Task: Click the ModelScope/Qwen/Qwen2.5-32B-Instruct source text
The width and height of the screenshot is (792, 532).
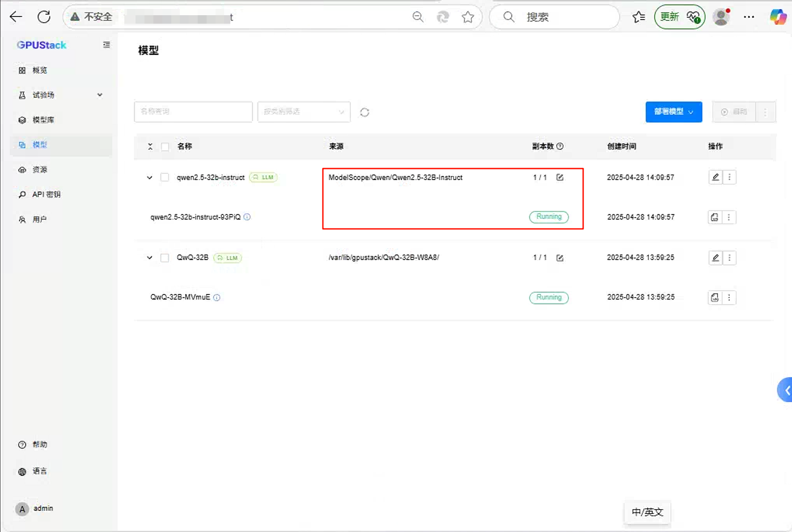Action: tap(395, 177)
